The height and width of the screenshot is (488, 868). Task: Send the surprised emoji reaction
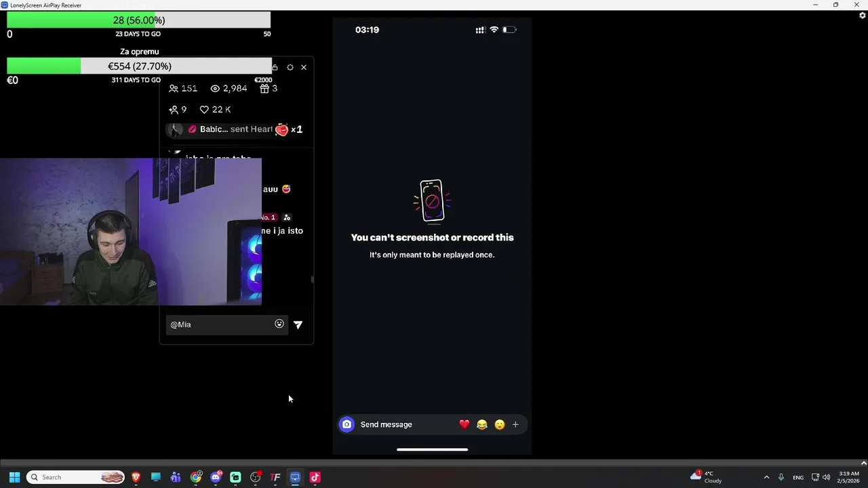click(x=499, y=424)
